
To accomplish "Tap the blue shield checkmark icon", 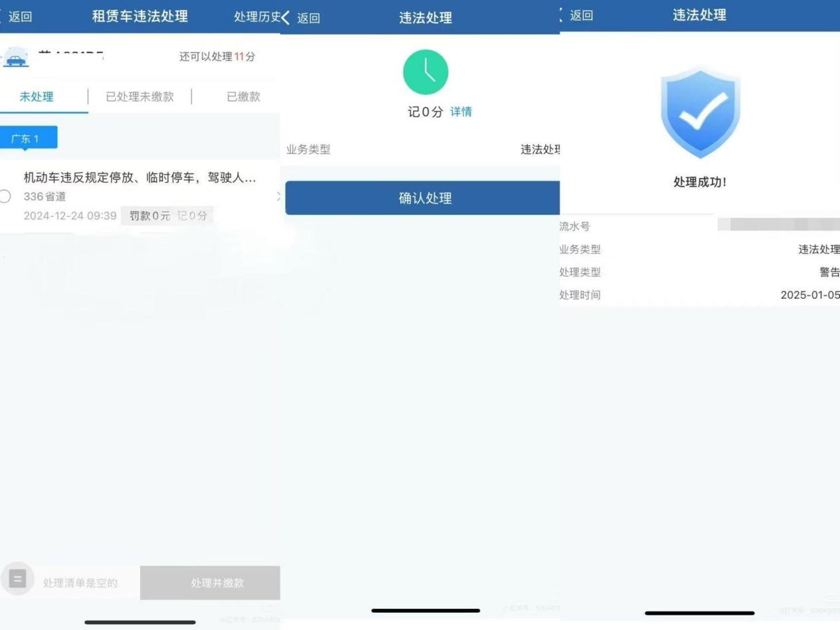I will pos(700,112).
